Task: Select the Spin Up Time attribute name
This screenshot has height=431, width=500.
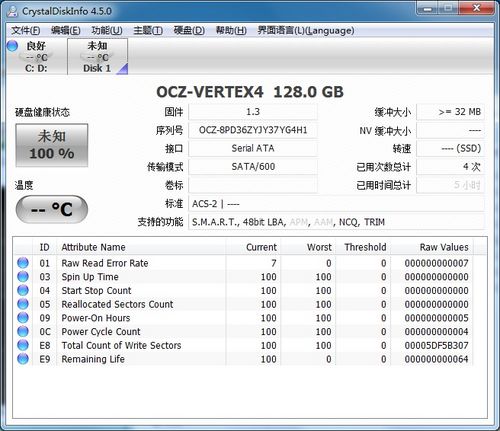Action: tap(90, 277)
